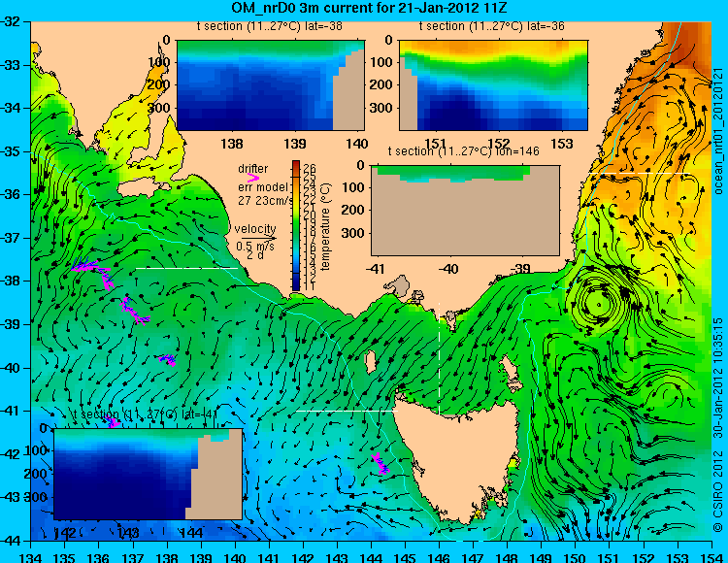This screenshot has height=563, width=728.
Task: Click the 'drifter' legend label
Action: click(x=253, y=169)
